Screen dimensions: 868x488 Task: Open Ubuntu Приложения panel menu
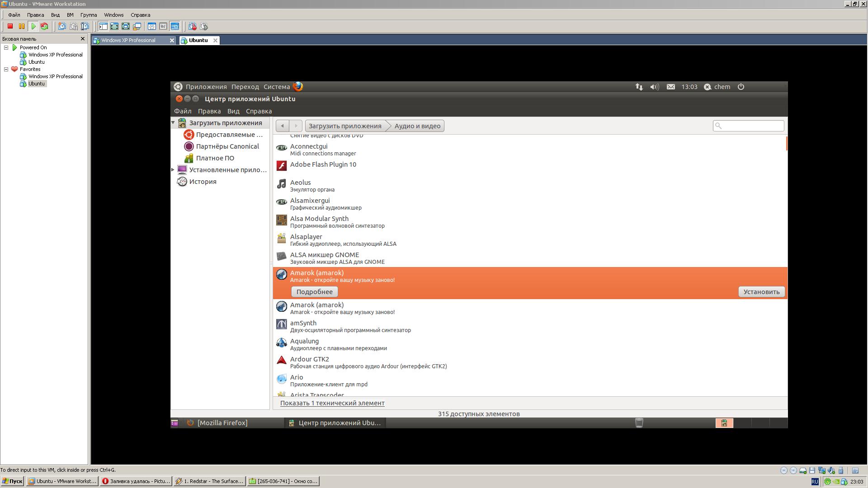tap(206, 87)
